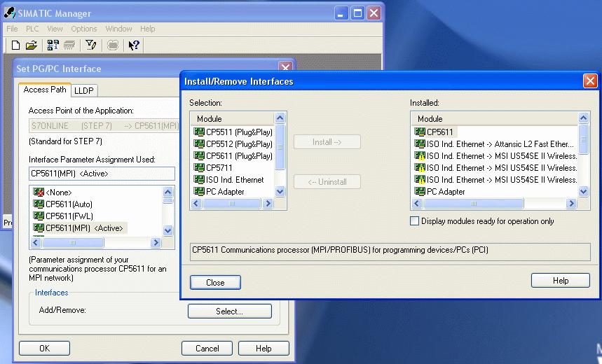Click the Install --> button
Viewport: 602px width, 364px height.
[x=327, y=142]
